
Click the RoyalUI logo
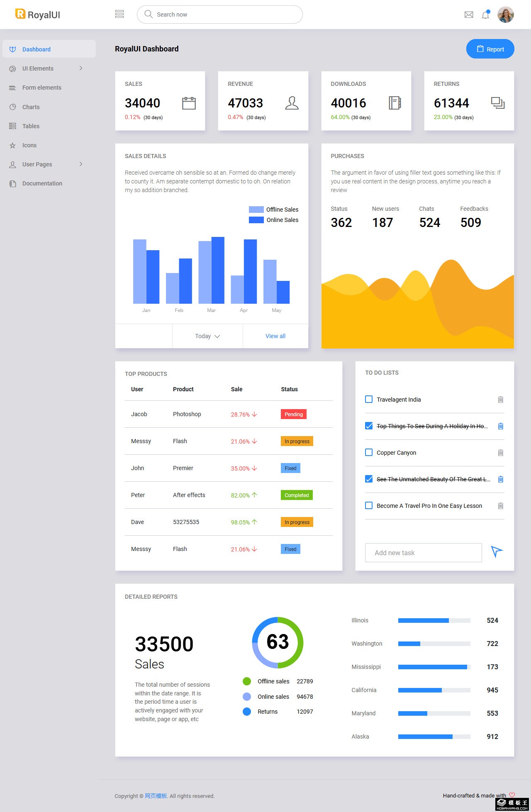(x=38, y=15)
